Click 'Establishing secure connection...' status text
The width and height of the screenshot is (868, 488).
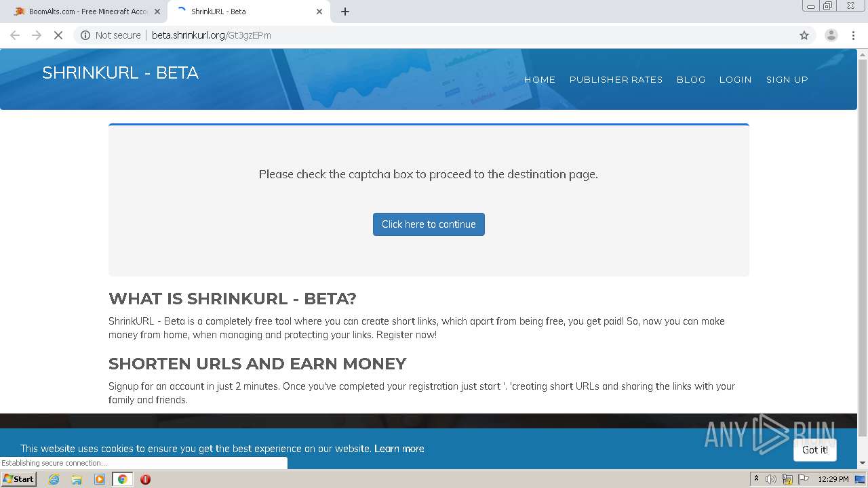coord(54,463)
